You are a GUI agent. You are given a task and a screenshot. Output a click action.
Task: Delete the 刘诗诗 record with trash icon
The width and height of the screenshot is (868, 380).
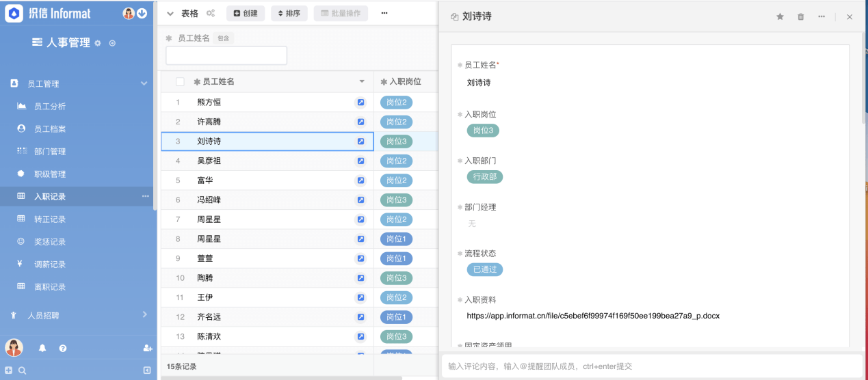[x=800, y=16]
